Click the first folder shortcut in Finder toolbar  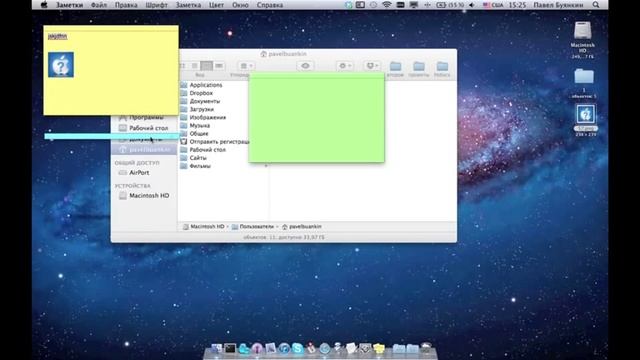coord(395,66)
